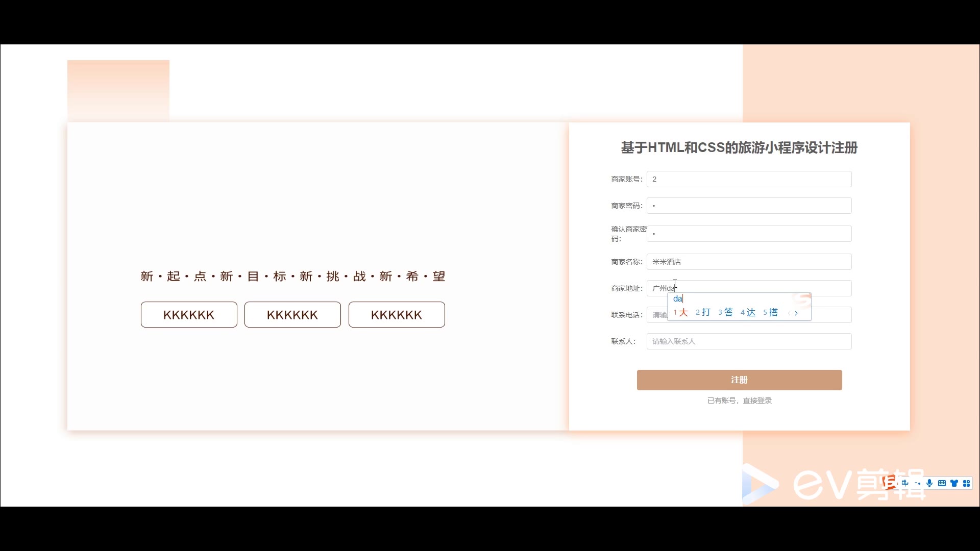The width and height of the screenshot is (980, 551).
Task: Open the IME toolbox grid icon
Action: (x=966, y=483)
